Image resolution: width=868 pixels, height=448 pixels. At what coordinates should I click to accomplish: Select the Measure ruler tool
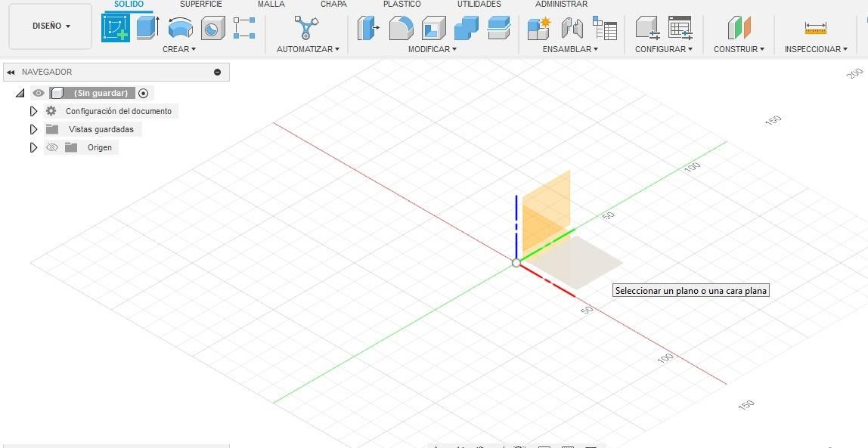pyautogui.click(x=815, y=28)
